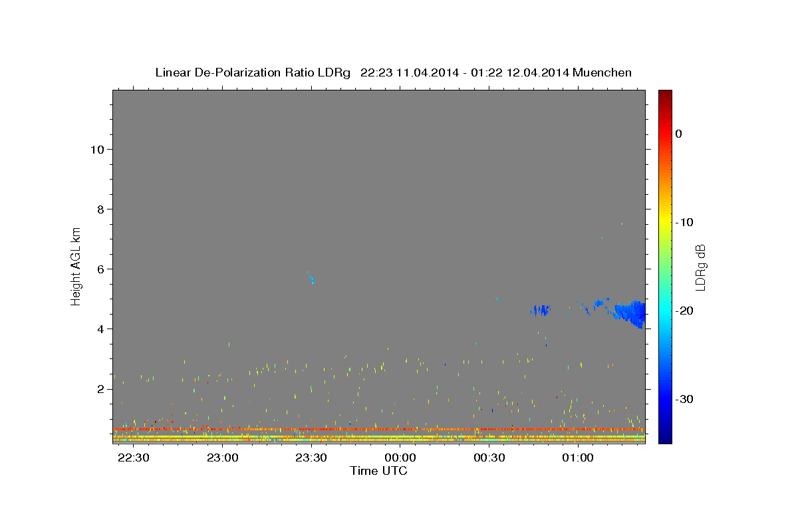Click the dark red top of the colorbar
The height and width of the screenshot is (532, 798).
click(665, 94)
